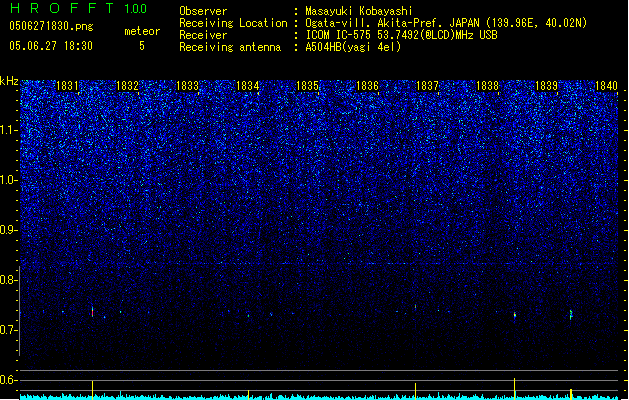629x400 pixels.
Task: Click the 0.6 kHz axis label
Action: click(x=8, y=380)
